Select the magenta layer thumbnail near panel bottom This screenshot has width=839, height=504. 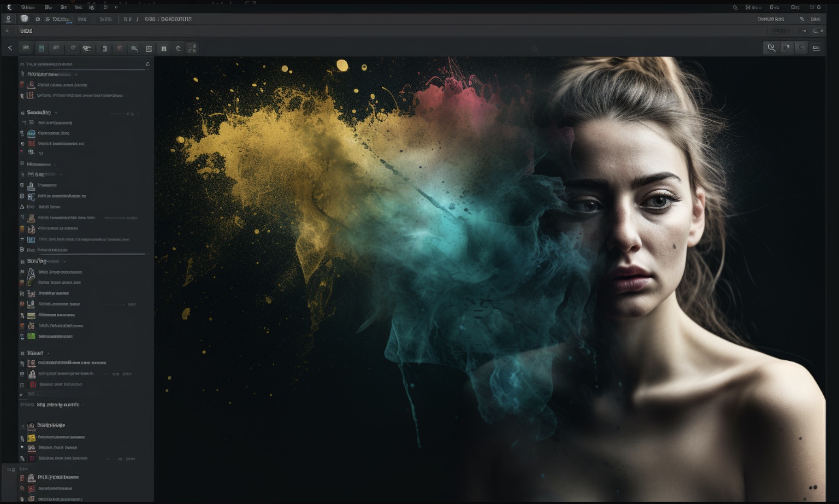coord(32,458)
